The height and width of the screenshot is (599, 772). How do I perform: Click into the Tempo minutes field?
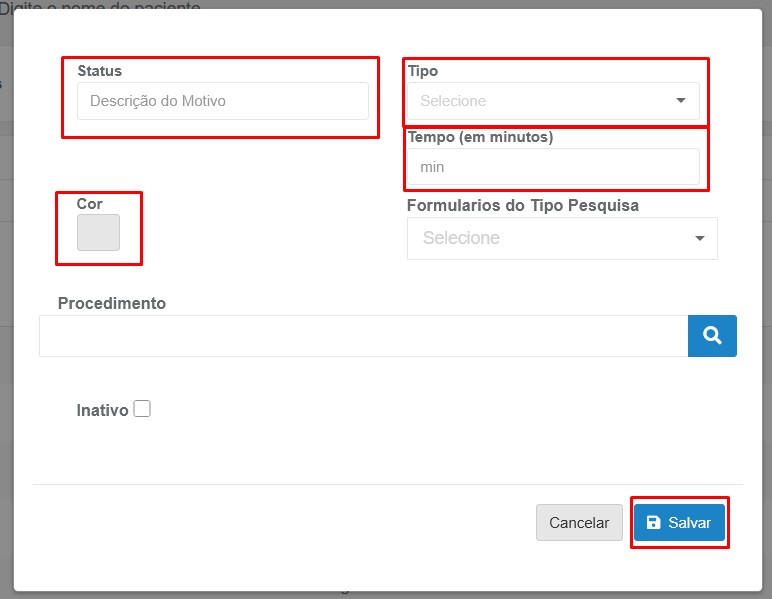pos(553,167)
